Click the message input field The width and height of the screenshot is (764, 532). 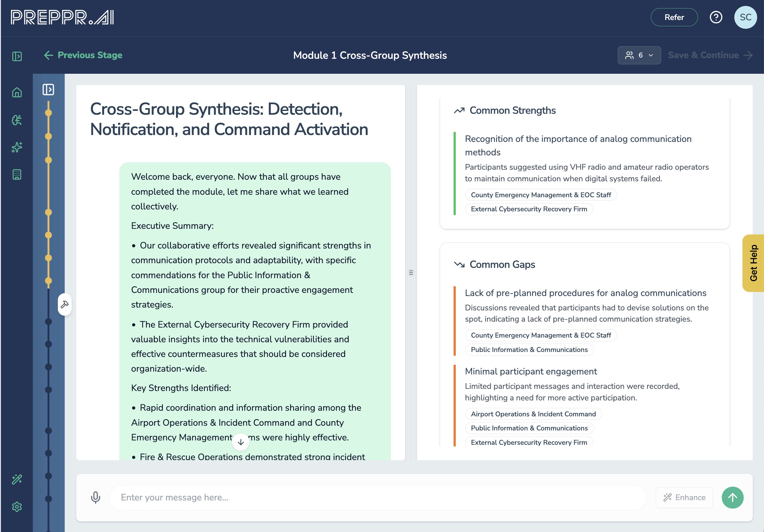[377, 497]
